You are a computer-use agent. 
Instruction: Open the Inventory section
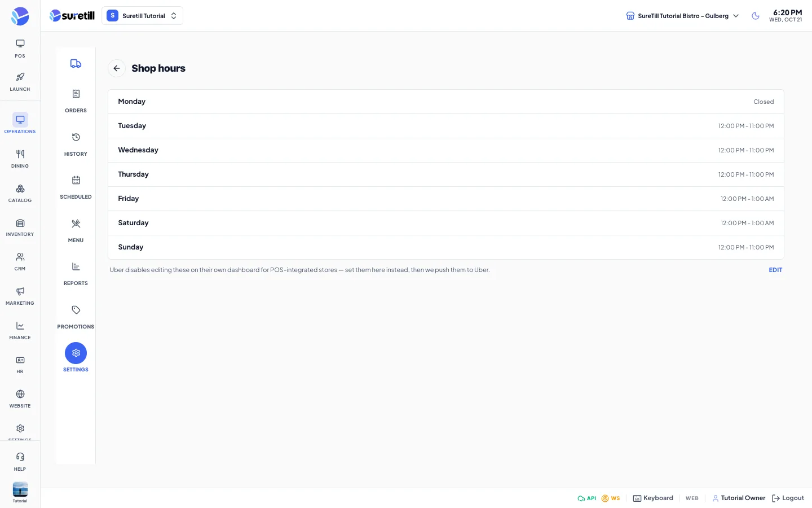tap(20, 227)
